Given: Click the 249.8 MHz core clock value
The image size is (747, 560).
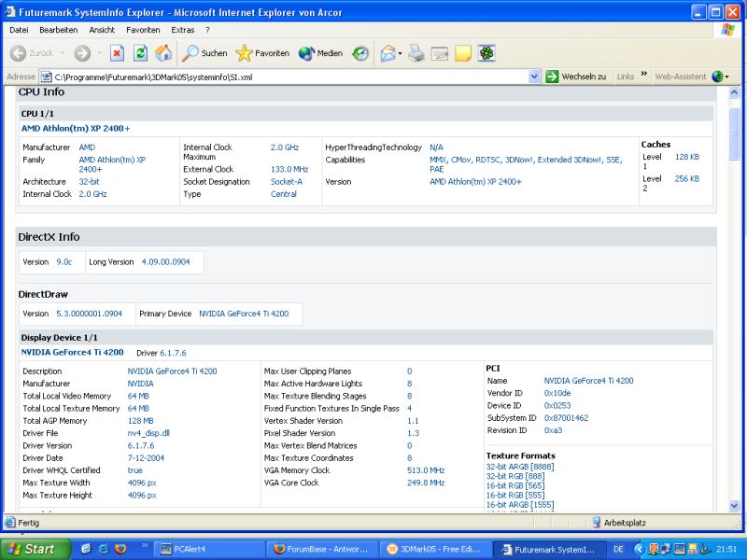Looking at the screenshot, I should [x=426, y=483].
